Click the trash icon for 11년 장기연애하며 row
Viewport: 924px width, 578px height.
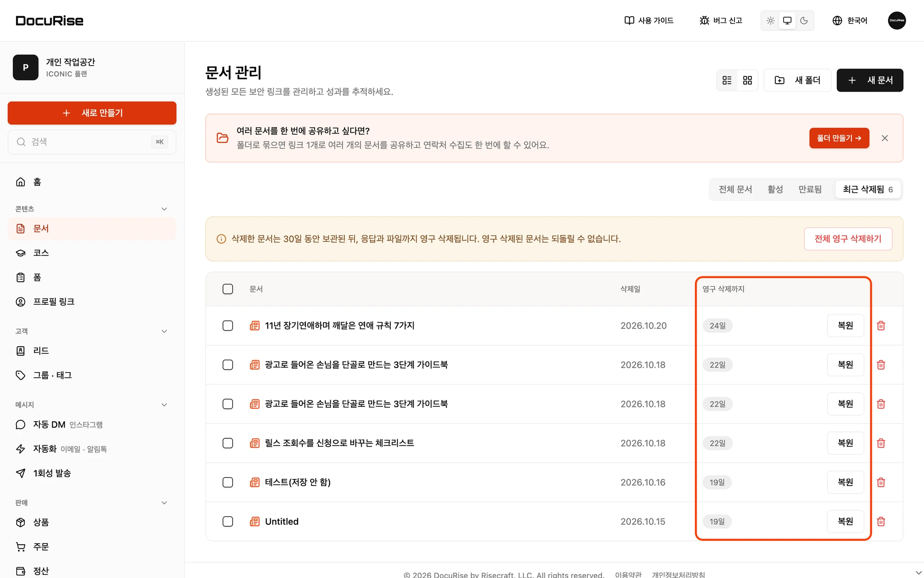coord(881,326)
